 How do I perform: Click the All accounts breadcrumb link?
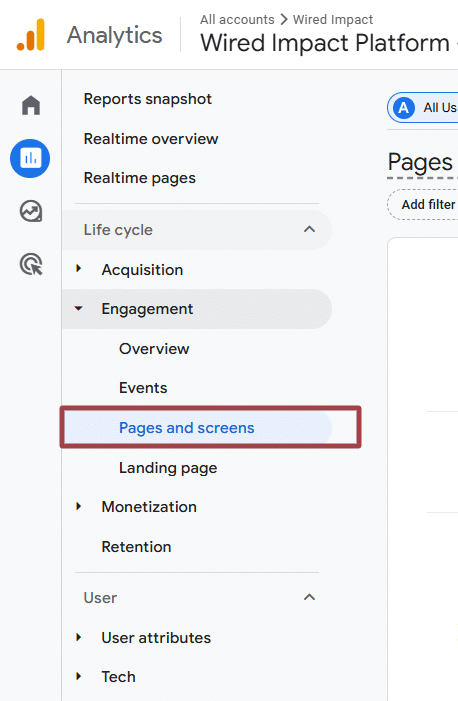click(x=237, y=20)
